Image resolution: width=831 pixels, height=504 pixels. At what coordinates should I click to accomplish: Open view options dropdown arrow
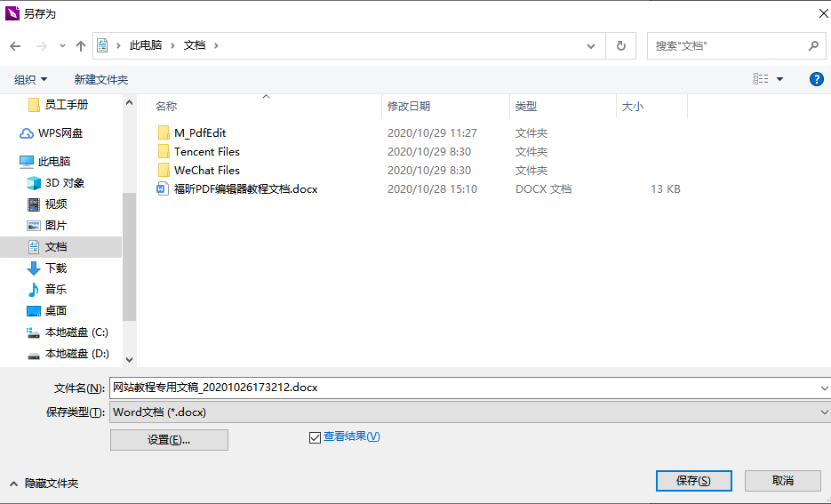pos(780,79)
